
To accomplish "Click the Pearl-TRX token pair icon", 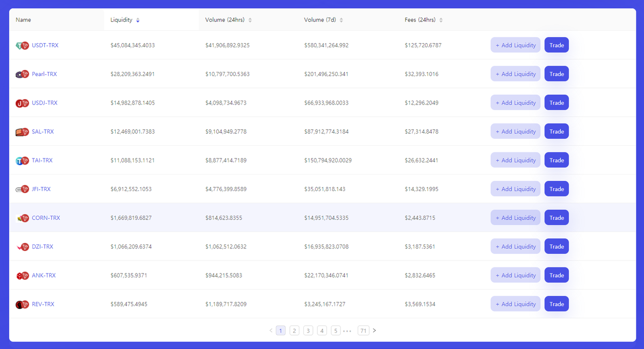I will [22, 73].
